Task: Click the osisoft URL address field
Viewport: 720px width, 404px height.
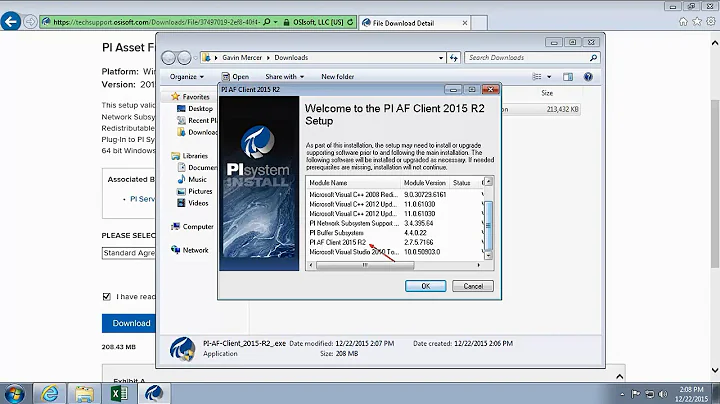Action: (x=156, y=22)
